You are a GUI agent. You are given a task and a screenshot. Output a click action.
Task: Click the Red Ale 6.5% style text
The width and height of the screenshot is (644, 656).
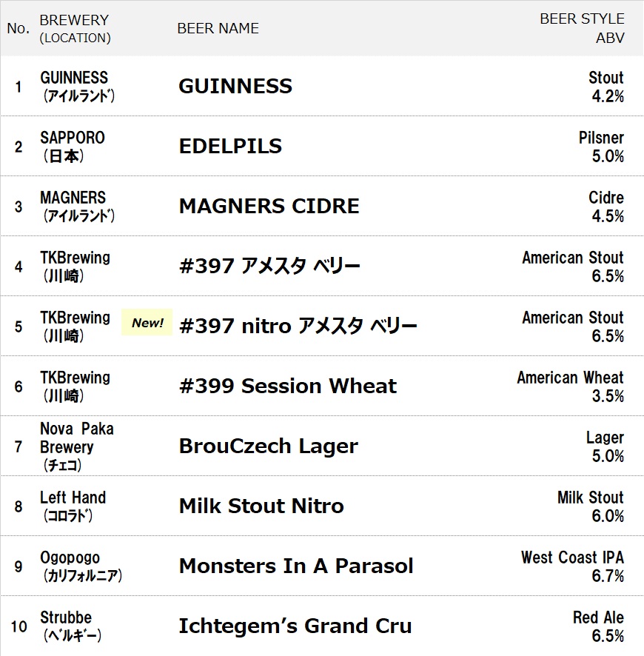click(x=598, y=626)
